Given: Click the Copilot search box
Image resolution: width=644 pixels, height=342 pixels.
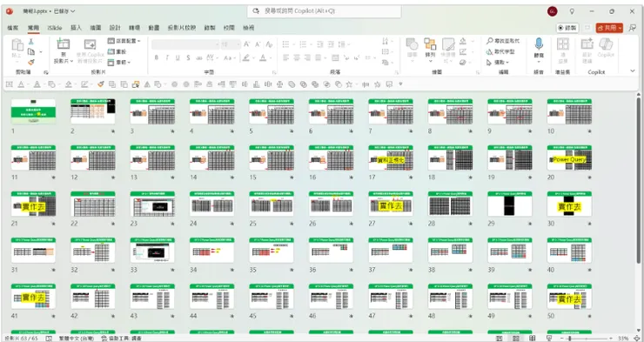Looking at the screenshot, I should [324, 11].
